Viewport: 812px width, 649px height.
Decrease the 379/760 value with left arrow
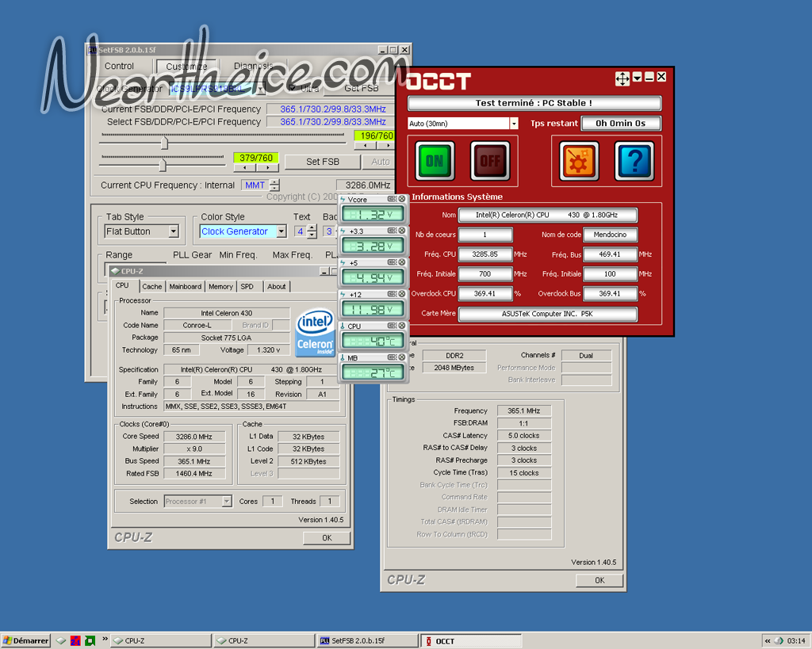pos(244,168)
